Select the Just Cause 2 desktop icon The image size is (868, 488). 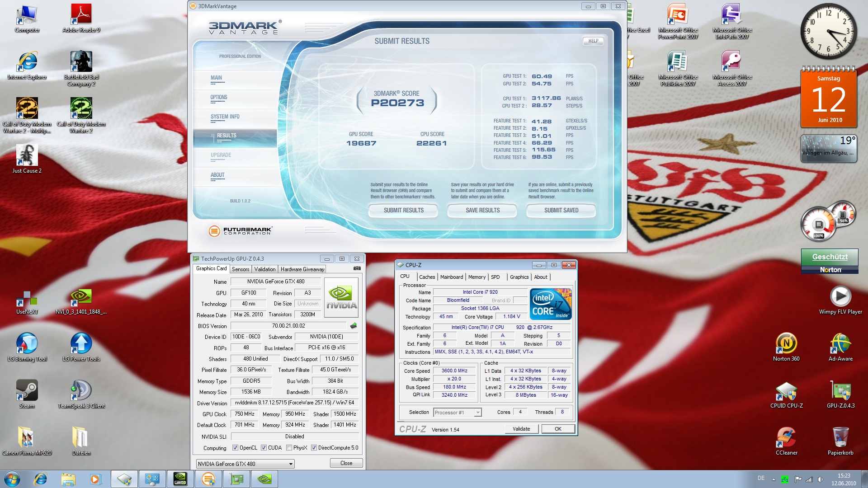pyautogui.click(x=27, y=159)
